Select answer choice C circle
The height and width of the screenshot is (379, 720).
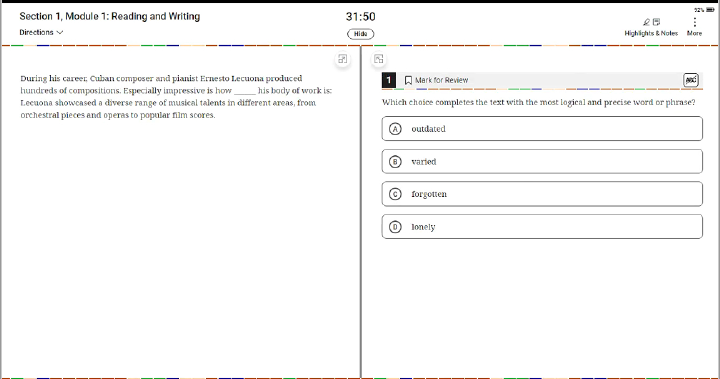395,194
